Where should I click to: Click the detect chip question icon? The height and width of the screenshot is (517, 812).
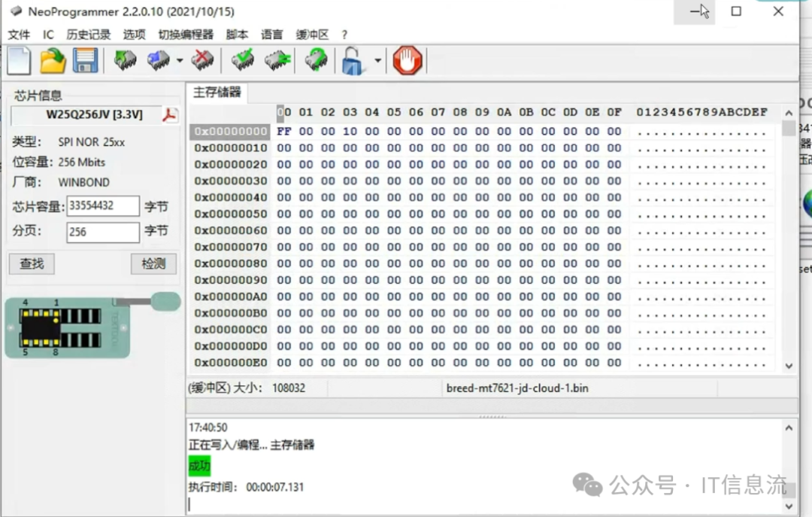pyautogui.click(x=316, y=60)
